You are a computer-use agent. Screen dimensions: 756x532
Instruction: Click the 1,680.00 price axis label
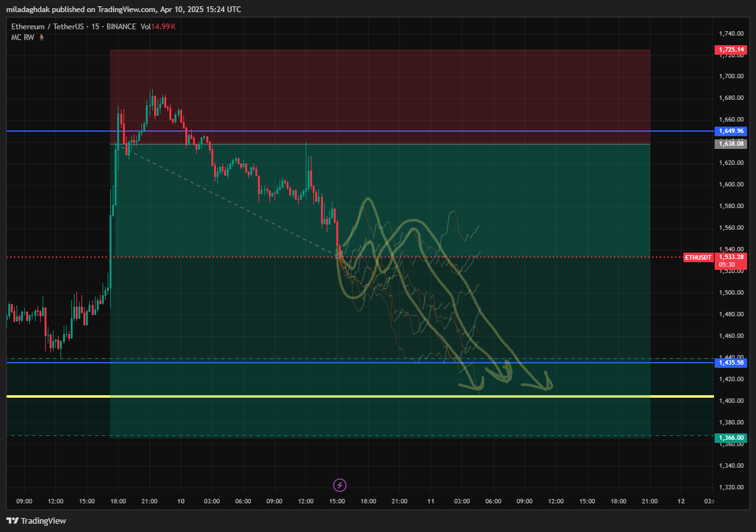pyautogui.click(x=731, y=98)
